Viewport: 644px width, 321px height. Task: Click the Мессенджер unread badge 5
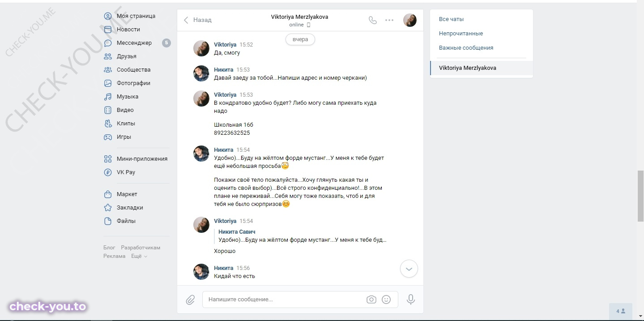pos(166,43)
